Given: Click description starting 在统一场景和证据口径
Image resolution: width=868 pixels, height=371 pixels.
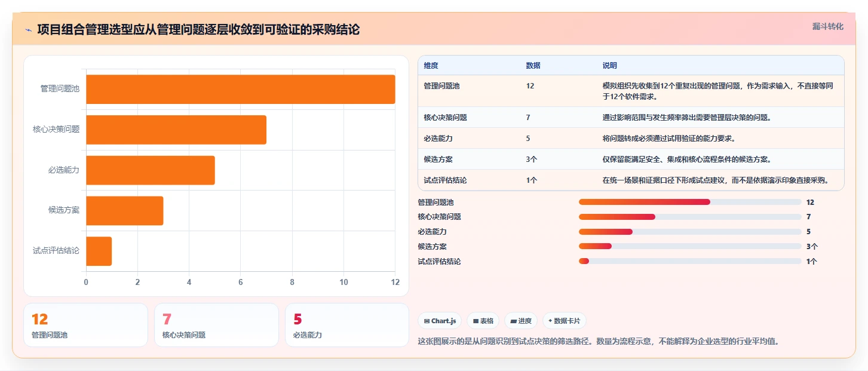Looking at the screenshot, I should pyautogui.click(x=716, y=180).
